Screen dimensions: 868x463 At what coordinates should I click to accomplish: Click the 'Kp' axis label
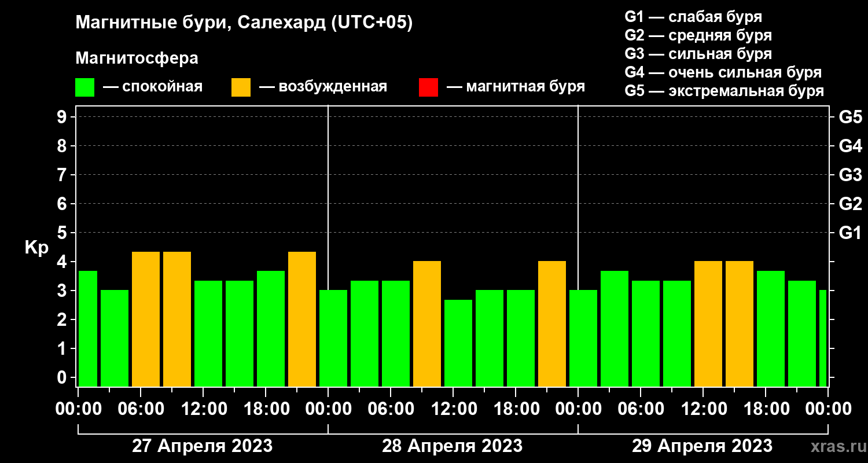click(x=36, y=248)
